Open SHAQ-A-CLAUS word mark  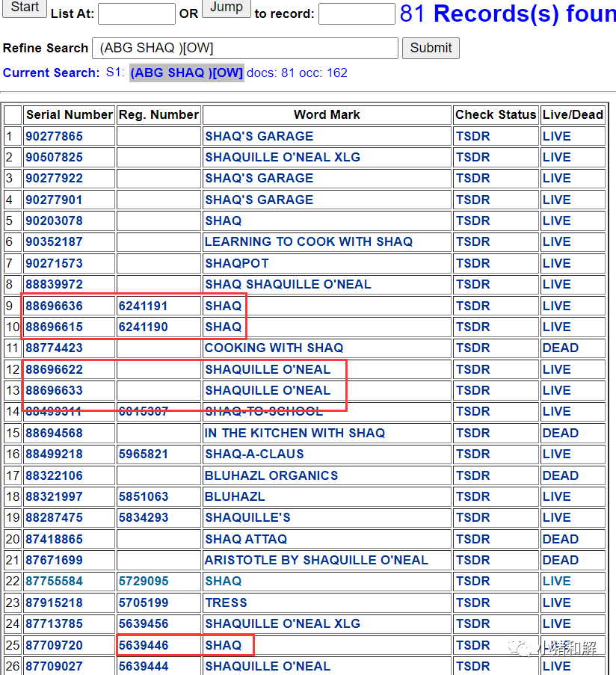click(x=254, y=454)
